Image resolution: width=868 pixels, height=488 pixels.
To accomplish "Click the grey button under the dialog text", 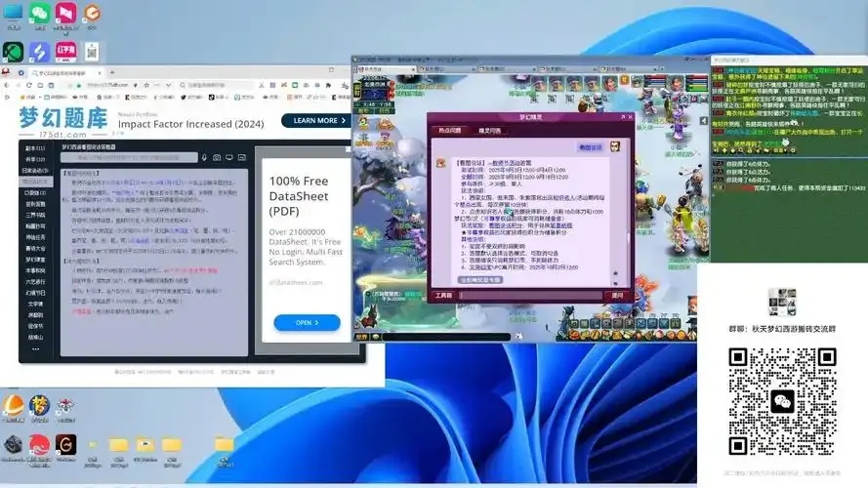I will click(x=480, y=280).
